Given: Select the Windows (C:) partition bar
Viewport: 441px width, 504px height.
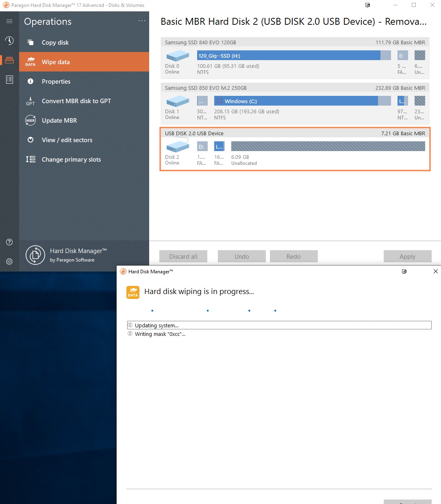Looking at the screenshot, I should (302, 101).
